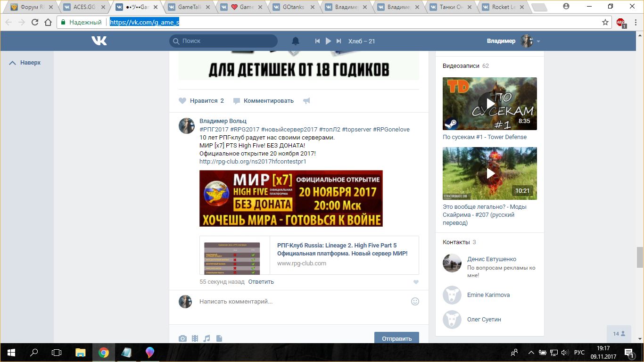
Task: Switch the РУС input language
Action: point(579,353)
